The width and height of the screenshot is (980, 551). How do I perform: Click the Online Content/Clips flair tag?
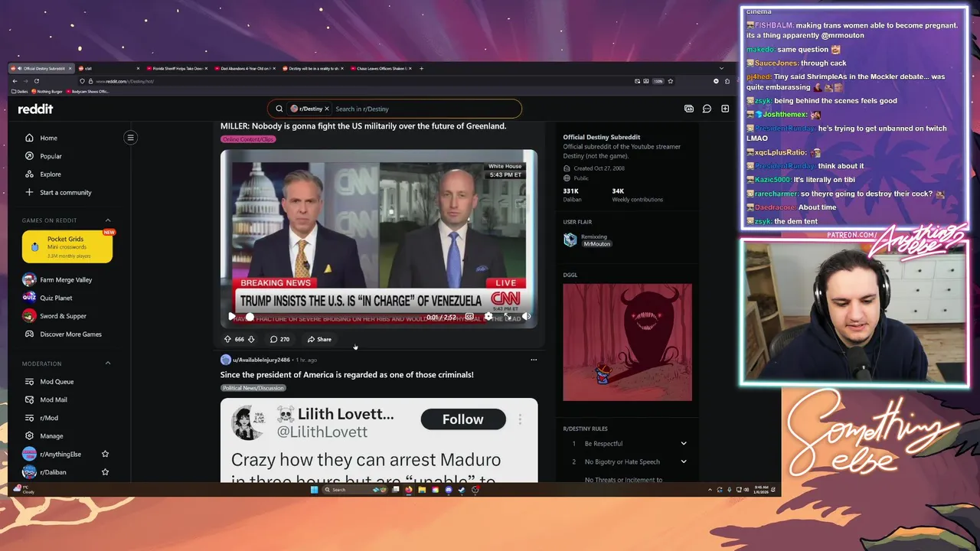pyautogui.click(x=248, y=139)
